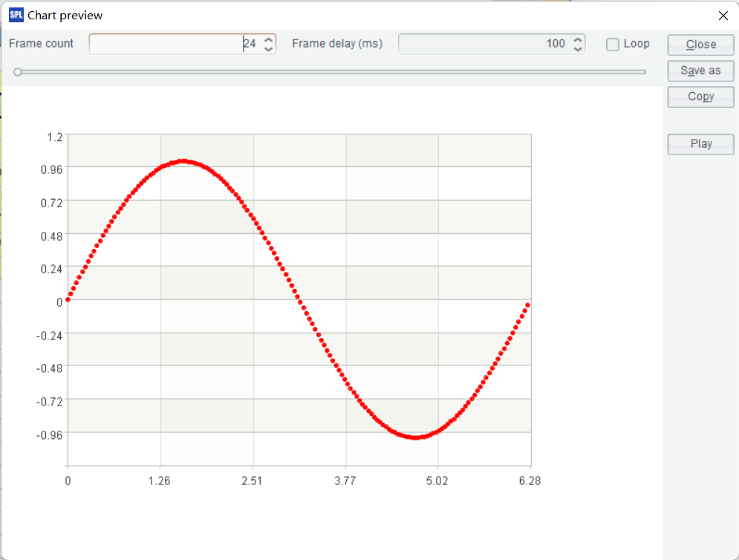The image size is (739, 560).
Task: Click the right end of the frame slider track
Action: 643,72
